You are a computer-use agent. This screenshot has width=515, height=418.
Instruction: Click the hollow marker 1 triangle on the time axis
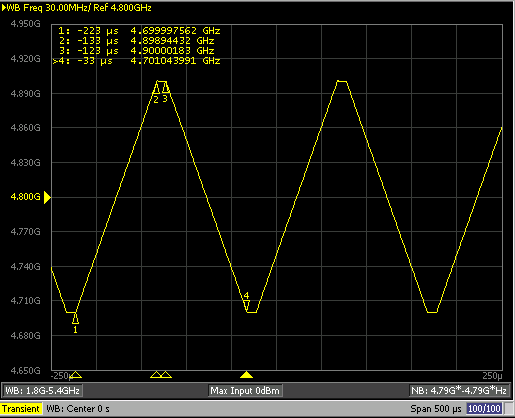(x=76, y=375)
